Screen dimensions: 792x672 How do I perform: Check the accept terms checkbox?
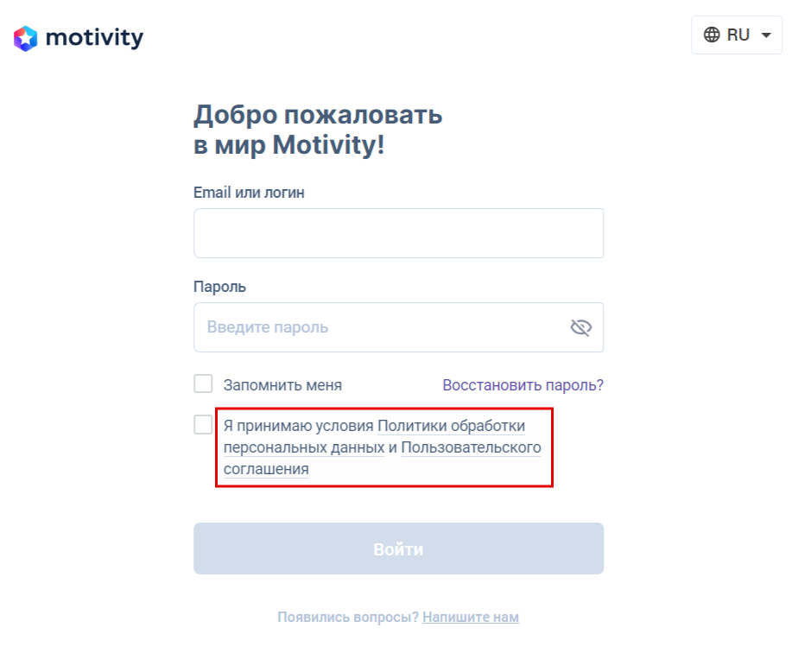click(203, 425)
